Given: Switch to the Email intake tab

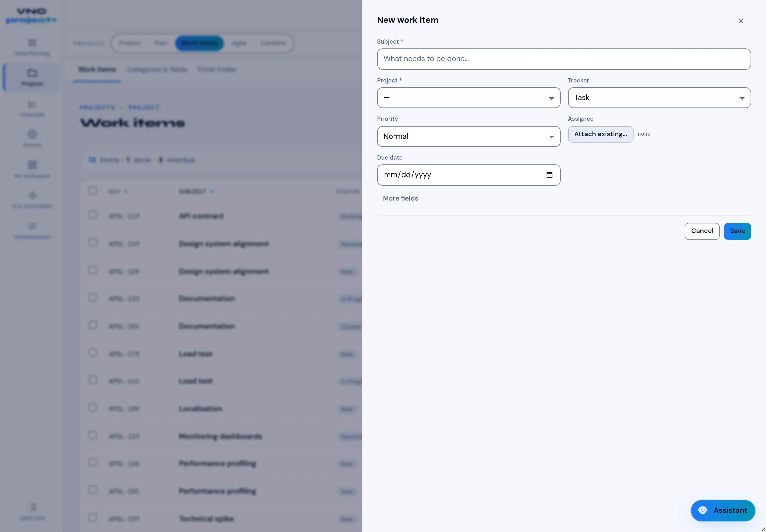Looking at the screenshot, I should click(x=217, y=69).
